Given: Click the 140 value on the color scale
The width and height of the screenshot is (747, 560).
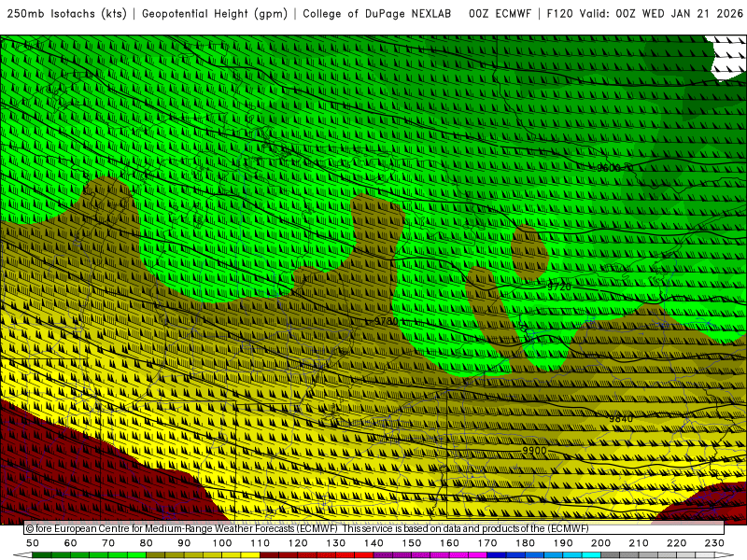Looking at the screenshot, I should [x=373, y=543].
